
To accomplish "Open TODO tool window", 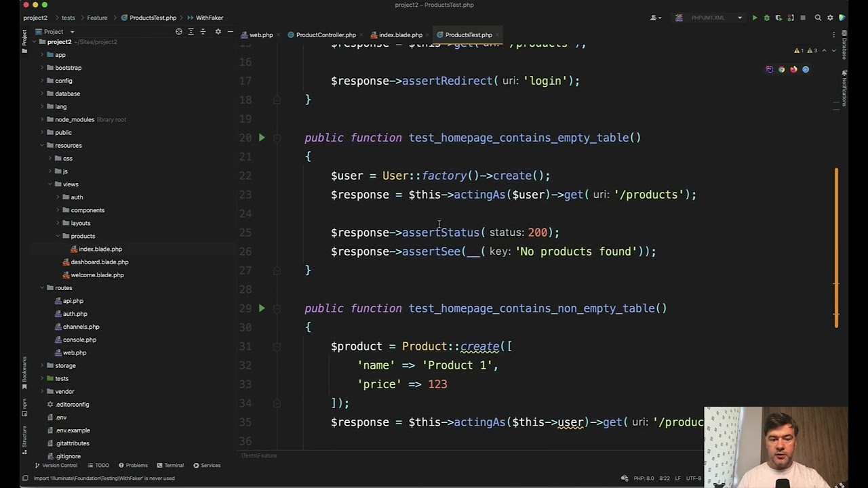I will [98, 466].
